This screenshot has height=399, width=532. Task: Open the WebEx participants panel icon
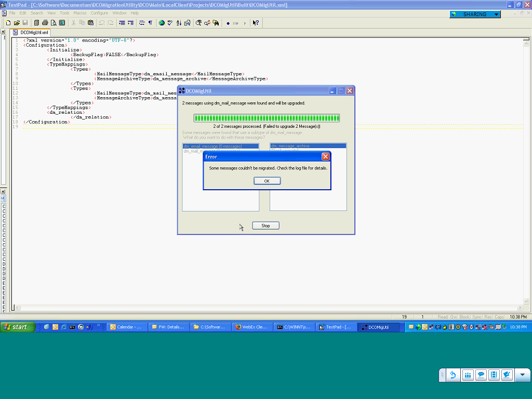468,375
